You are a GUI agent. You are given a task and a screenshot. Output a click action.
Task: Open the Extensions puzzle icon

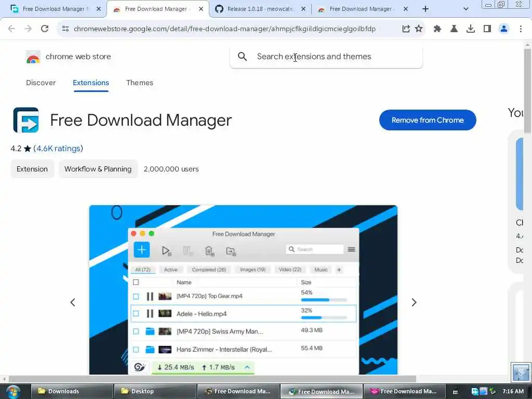tap(437, 29)
